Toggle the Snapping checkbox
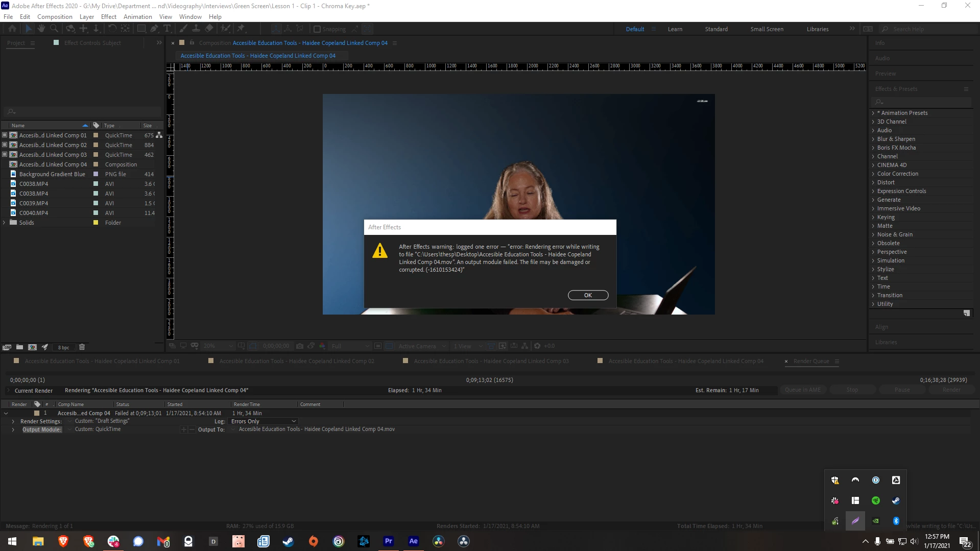Image resolution: width=980 pixels, height=551 pixels. (317, 29)
